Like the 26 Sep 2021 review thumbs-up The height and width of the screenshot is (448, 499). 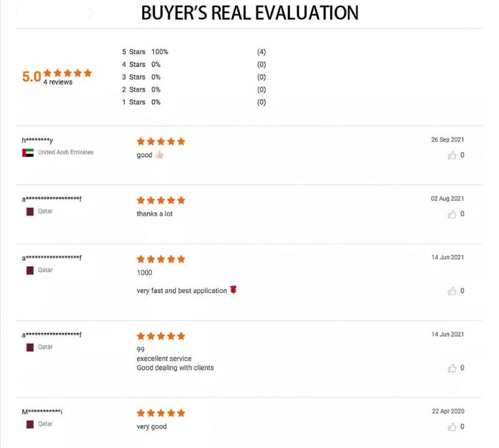pyautogui.click(x=452, y=155)
